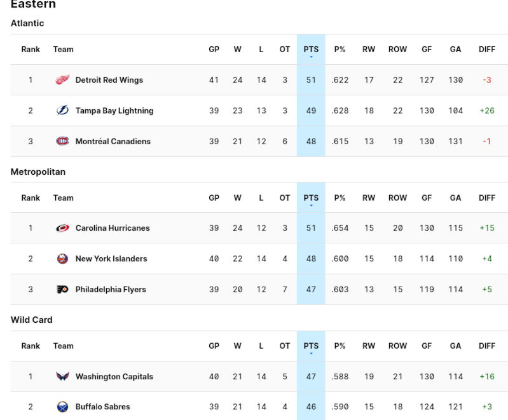Open Detroit Red Wings team link
The height and width of the screenshot is (420, 508).
[109, 80]
